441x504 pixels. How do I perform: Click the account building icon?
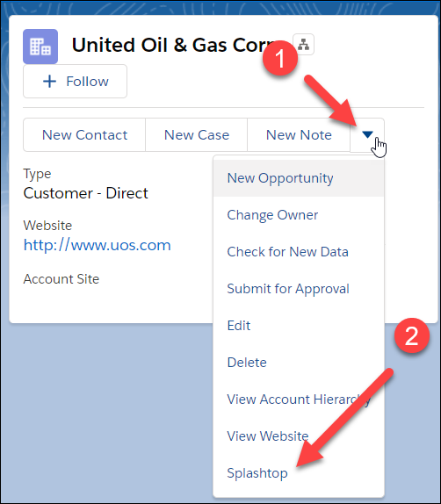click(x=40, y=47)
